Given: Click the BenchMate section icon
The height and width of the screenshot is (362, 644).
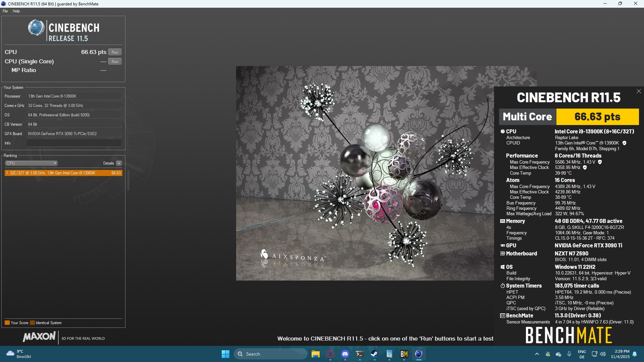Looking at the screenshot, I should pos(502,316).
